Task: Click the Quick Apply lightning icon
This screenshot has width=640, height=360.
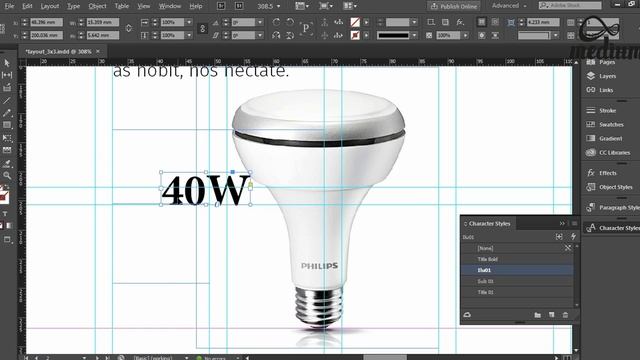Action: click(x=573, y=236)
